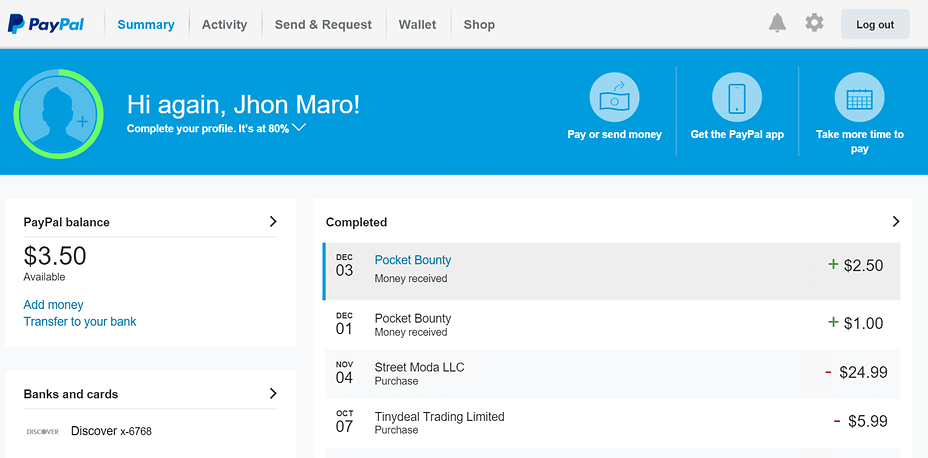
Task: Click the OCT 07 date
Action: [344, 421]
